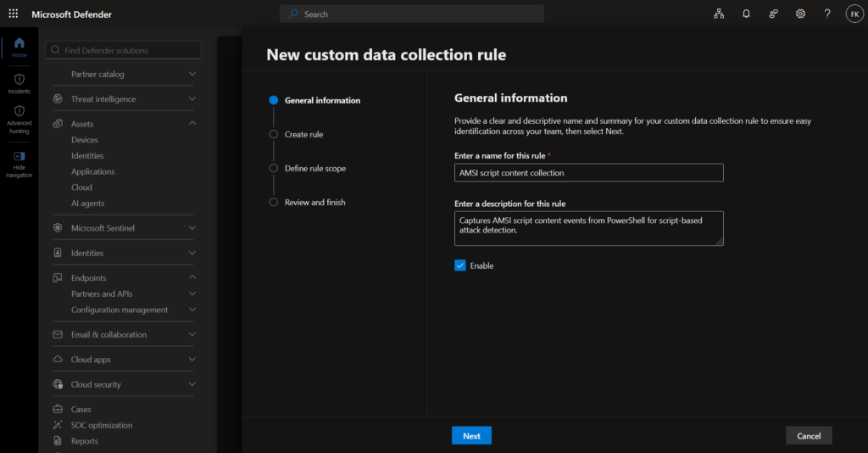Expand Partner catalog chevron
Screen dimensions: 868x453
[192, 74]
